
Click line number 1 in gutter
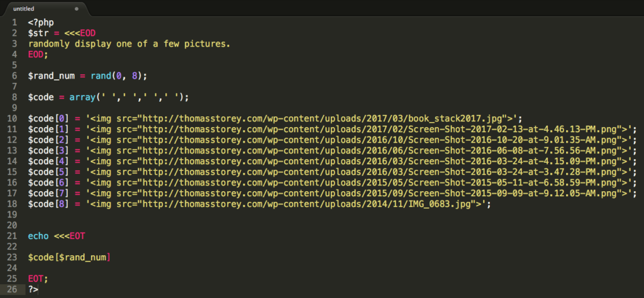tap(15, 23)
